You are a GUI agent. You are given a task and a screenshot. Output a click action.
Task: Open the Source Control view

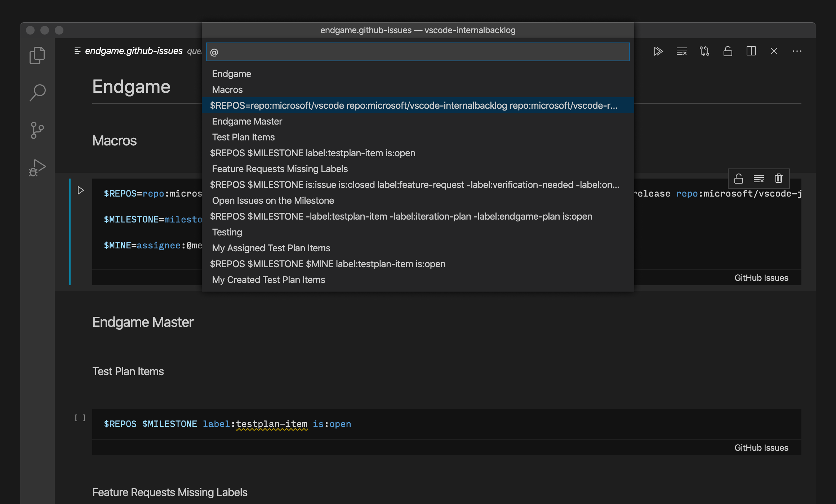tap(37, 130)
